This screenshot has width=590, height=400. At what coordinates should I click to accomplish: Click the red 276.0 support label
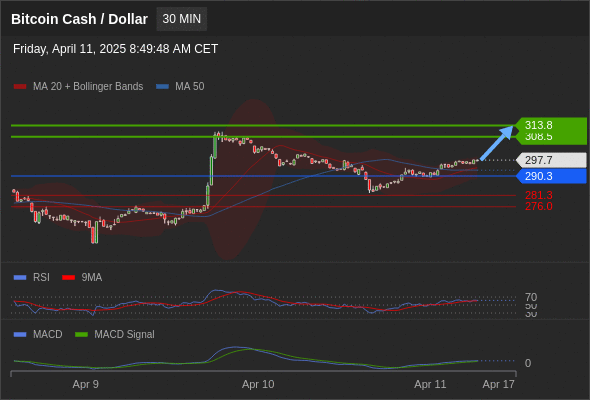539,206
